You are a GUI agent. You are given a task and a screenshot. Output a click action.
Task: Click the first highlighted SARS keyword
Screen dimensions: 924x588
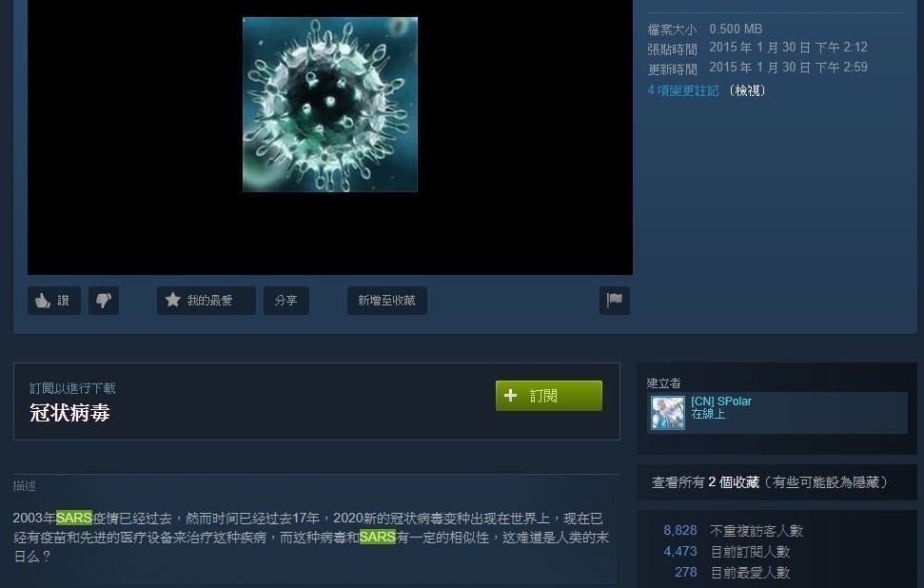pos(73,518)
